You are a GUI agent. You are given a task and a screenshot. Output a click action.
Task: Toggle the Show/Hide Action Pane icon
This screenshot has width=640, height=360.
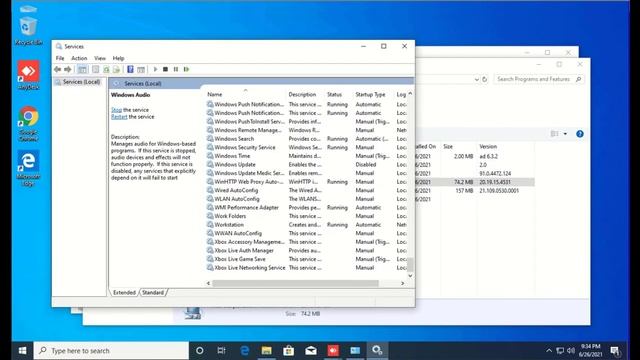(141, 69)
